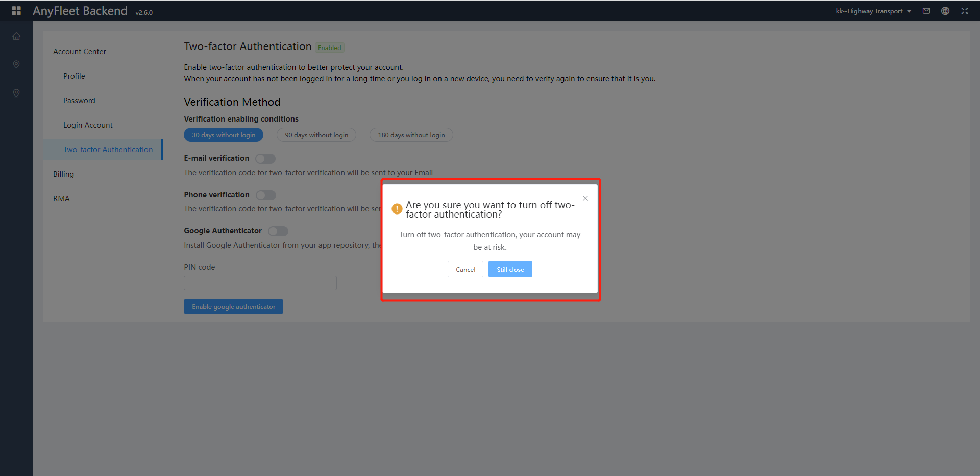Open the language globe icon
Image resolution: width=980 pixels, height=476 pixels.
945,11
